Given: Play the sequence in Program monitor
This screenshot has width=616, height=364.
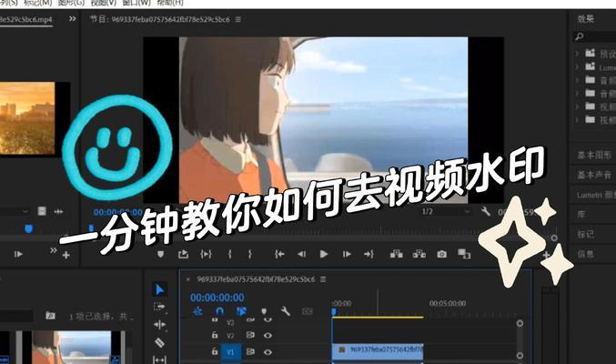Looking at the screenshot, I should [x=324, y=254].
